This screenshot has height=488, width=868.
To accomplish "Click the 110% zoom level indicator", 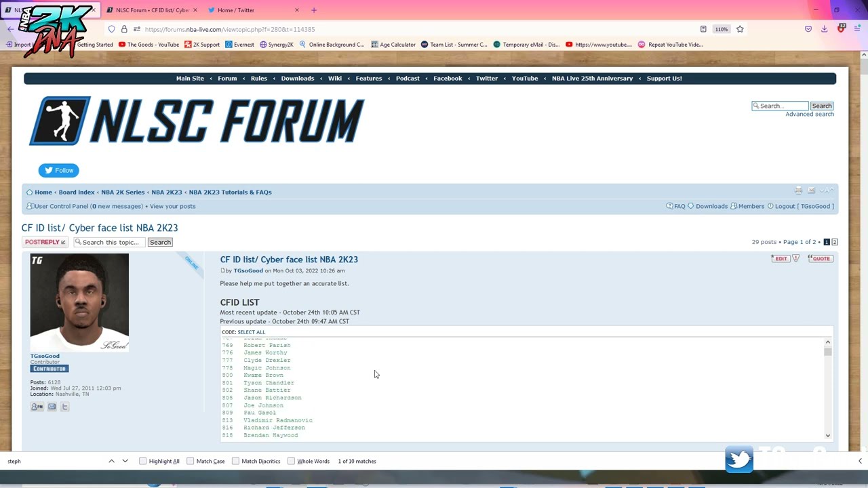I will (x=722, y=29).
